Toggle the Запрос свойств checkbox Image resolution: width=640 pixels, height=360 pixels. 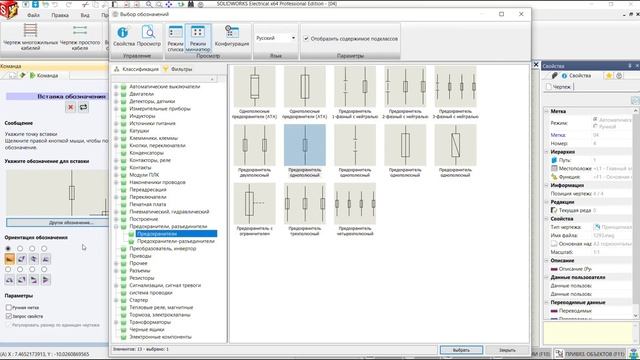pyautogui.click(x=9, y=316)
